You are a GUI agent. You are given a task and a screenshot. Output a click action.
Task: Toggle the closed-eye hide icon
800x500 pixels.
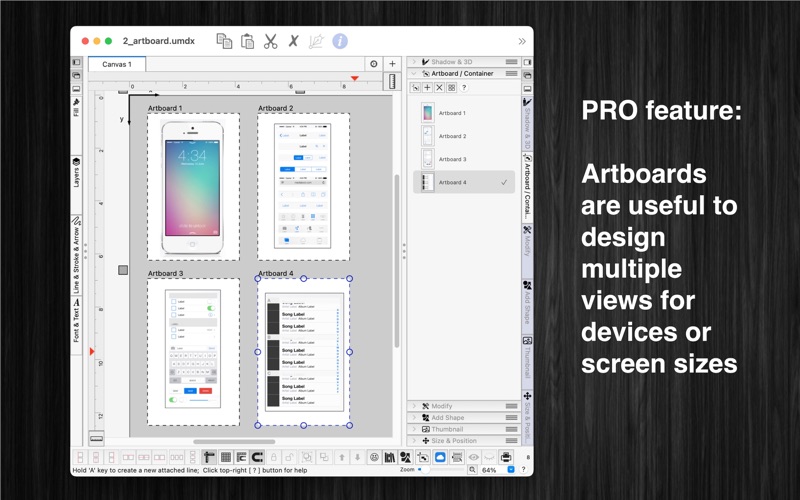pyautogui.click(x=489, y=457)
